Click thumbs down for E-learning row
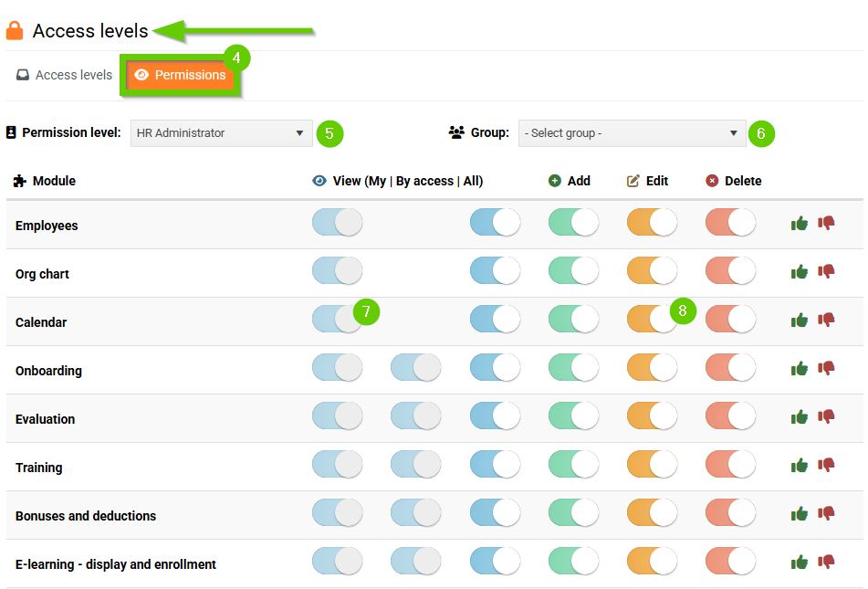 coord(826,562)
